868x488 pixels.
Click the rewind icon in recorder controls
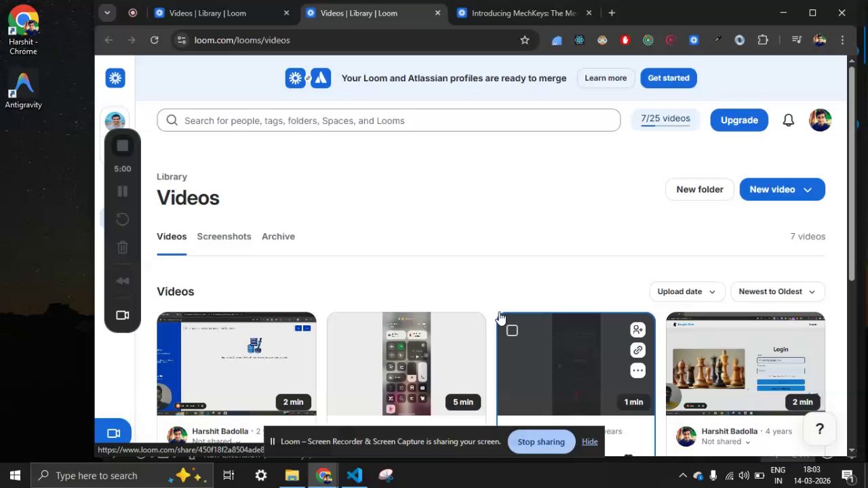pyautogui.click(x=123, y=281)
